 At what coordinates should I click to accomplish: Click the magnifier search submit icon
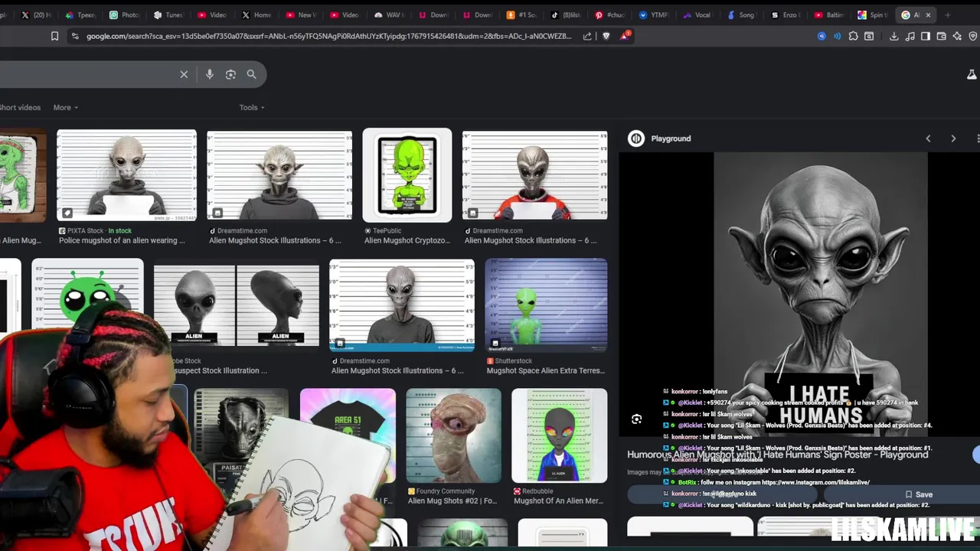251,74
